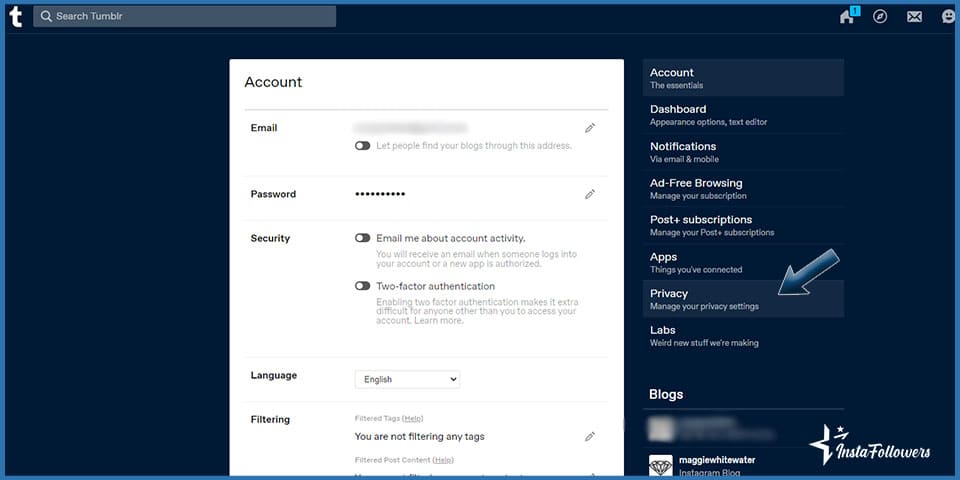The height and width of the screenshot is (480, 960).
Task: Open Post+ subscriptions settings
Action: (743, 225)
